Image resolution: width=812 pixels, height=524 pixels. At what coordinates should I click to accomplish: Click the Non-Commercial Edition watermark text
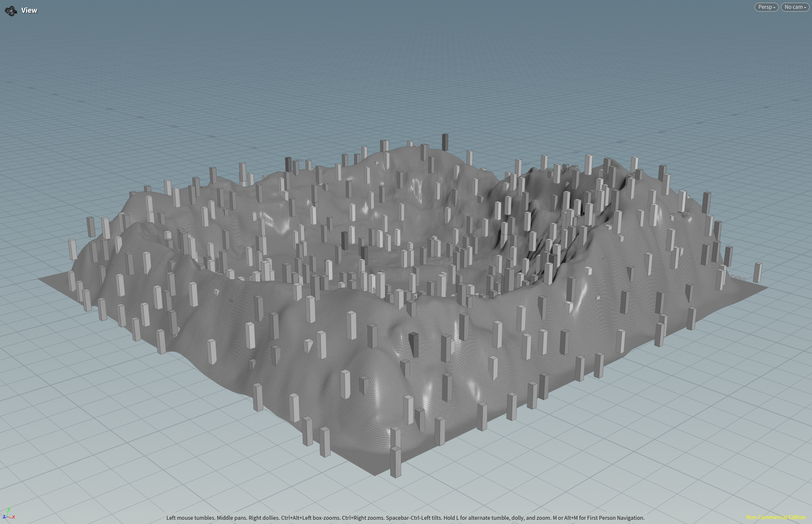(776, 517)
